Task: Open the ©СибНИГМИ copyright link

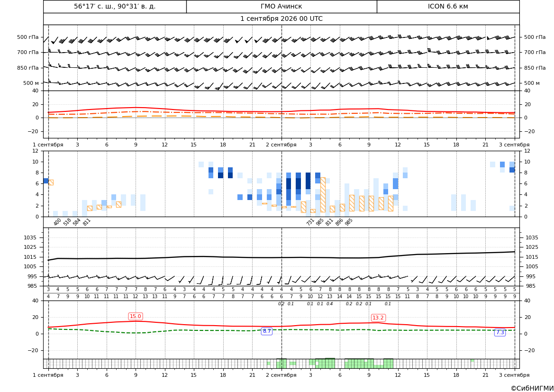Action: pos(532,388)
